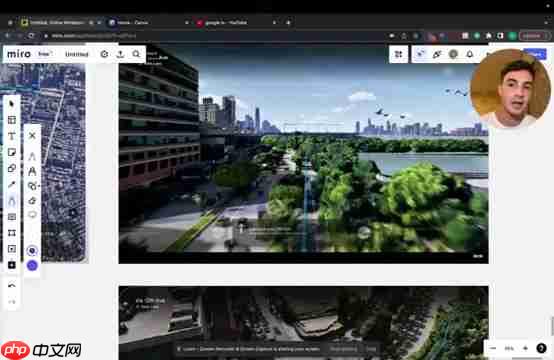554x360 pixels.
Task: Select the city park rendering image
Action: coord(303,154)
